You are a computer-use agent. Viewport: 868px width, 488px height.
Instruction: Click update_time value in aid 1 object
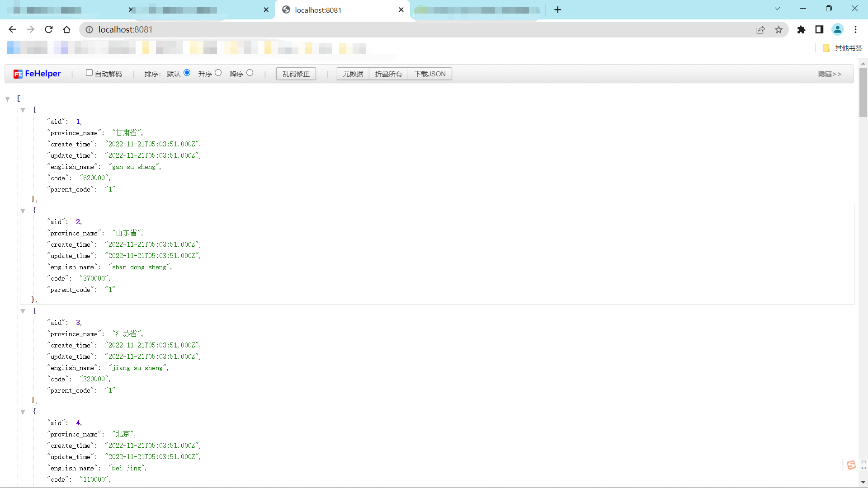152,155
